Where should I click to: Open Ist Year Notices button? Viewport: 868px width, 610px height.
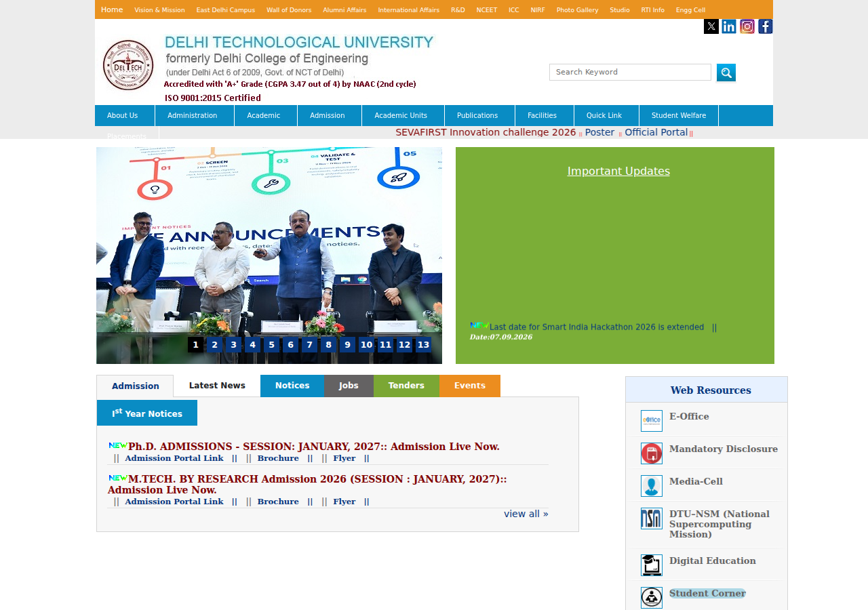[x=147, y=413]
